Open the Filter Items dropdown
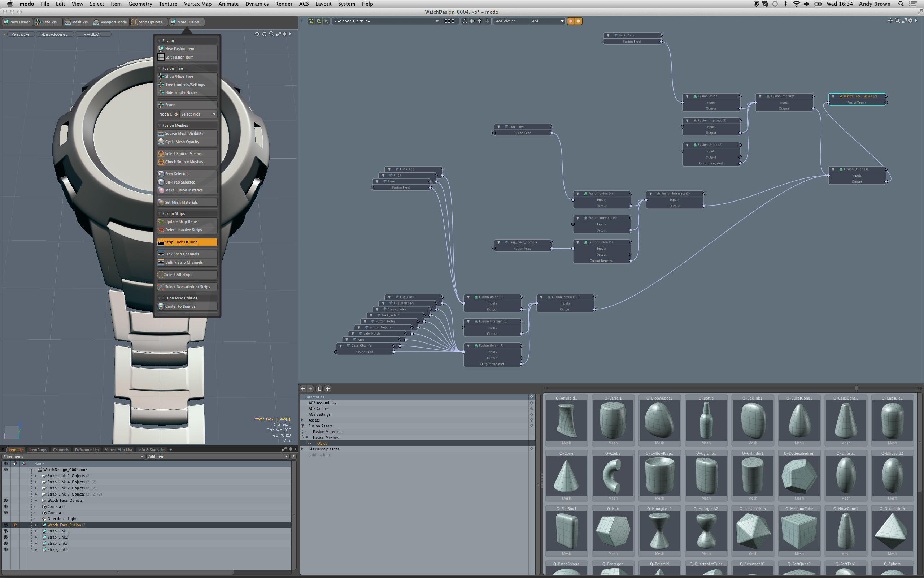Viewport: 924px width, 578px height. (73, 457)
